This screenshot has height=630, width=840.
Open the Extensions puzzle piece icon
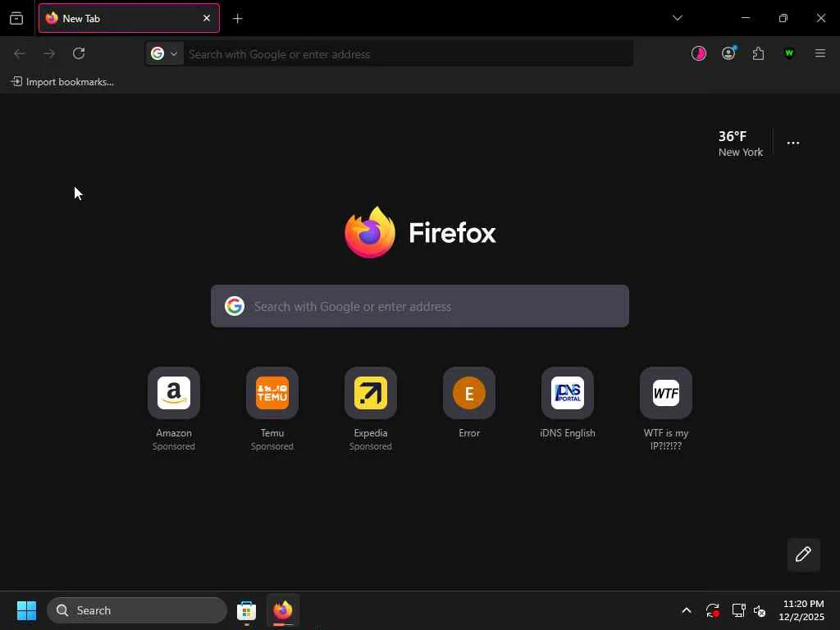click(758, 53)
